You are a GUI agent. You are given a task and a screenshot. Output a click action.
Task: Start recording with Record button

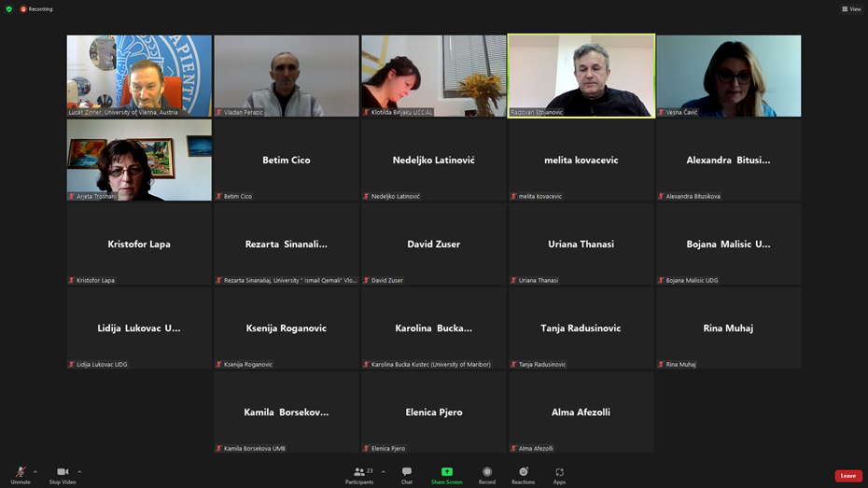click(x=486, y=475)
